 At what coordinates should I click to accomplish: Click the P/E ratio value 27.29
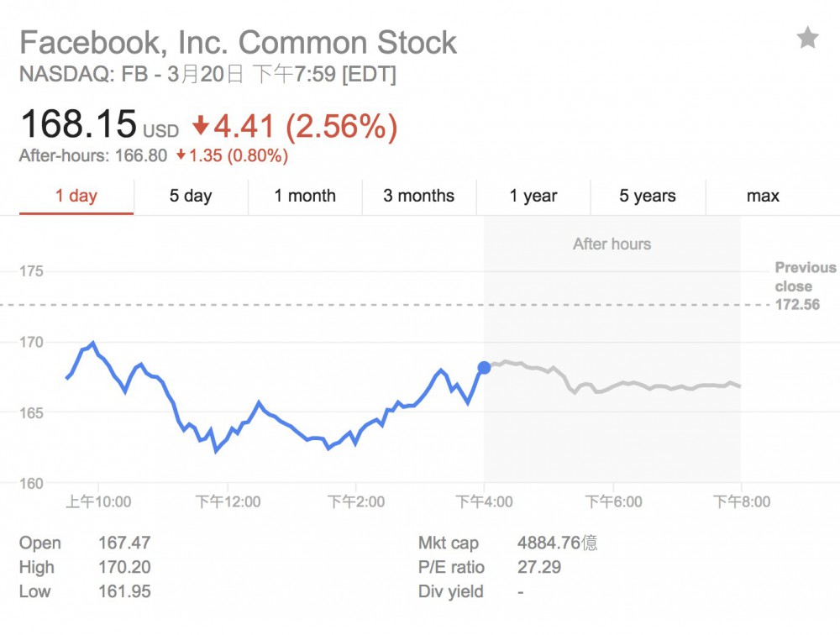coord(539,568)
